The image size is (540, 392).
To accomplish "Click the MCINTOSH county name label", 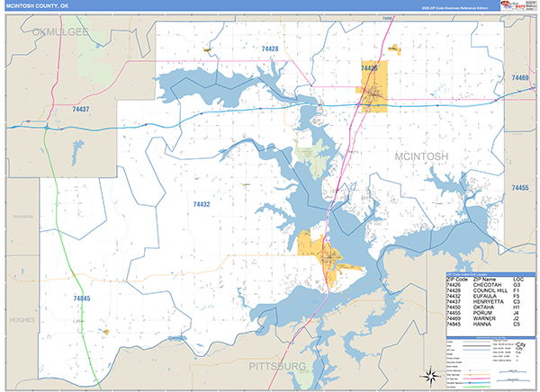I will 421,156.
